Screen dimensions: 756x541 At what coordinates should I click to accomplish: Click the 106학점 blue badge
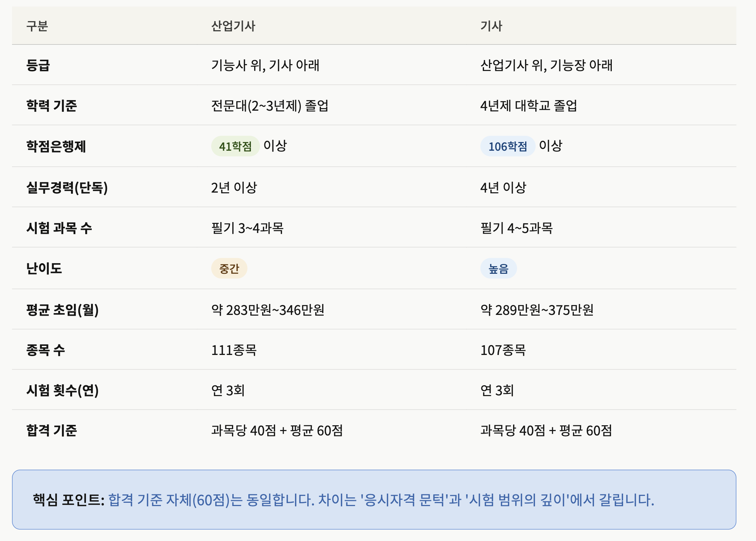click(508, 146)
